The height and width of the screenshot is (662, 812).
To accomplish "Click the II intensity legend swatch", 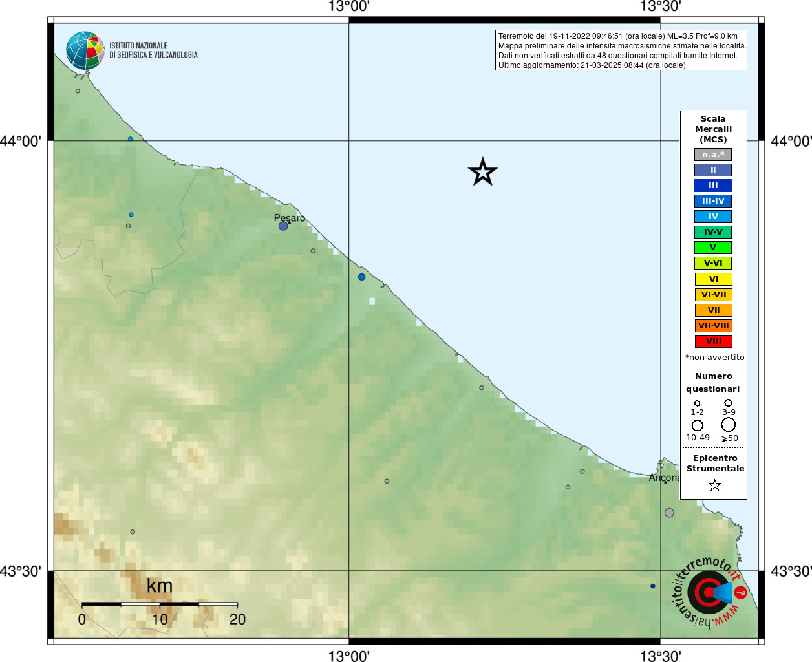I will click(713, 170).
